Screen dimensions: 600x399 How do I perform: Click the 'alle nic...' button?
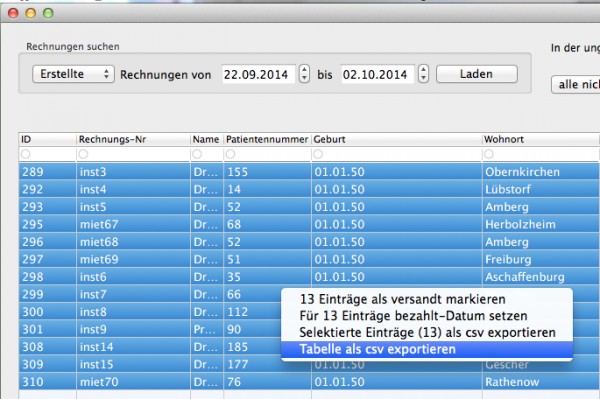pyautogui.click(x=576, y=85)
